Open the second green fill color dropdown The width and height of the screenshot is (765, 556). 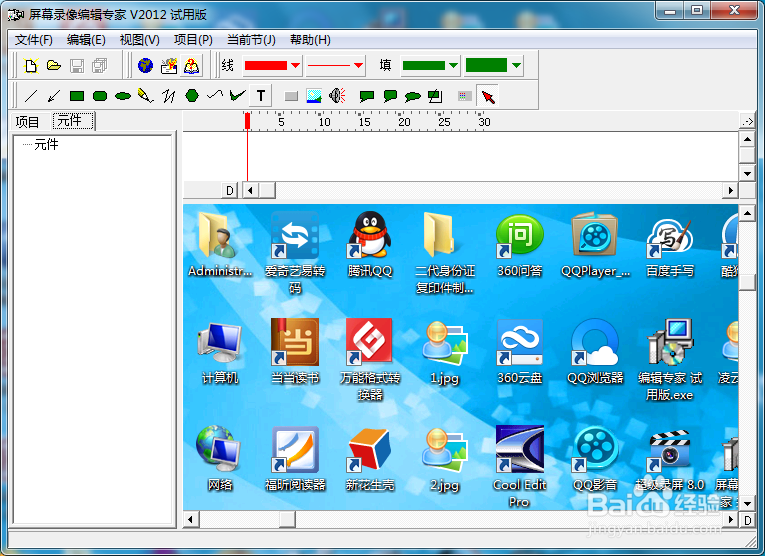point(517,65)
